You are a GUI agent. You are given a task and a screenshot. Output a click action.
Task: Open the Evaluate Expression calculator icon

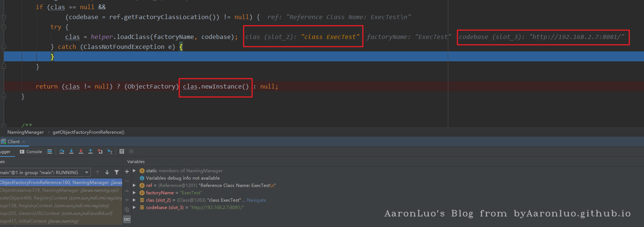pyautogui.click(x=122, y=151)
